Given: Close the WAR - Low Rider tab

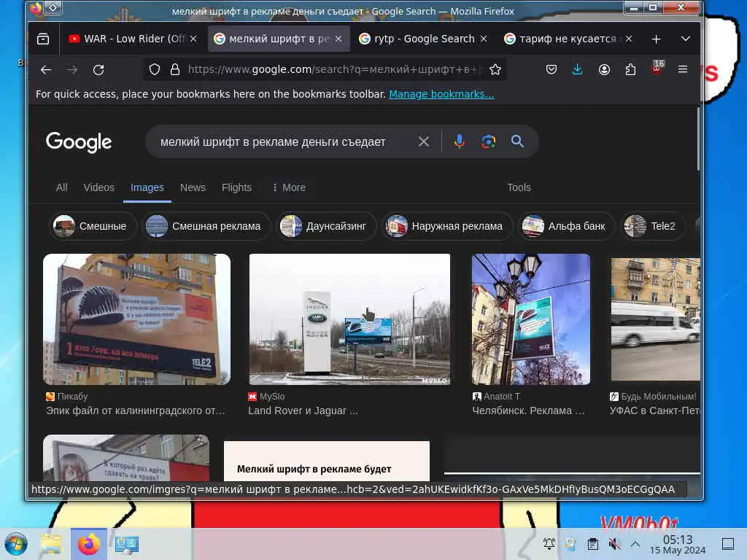Looking at the screenshot, I should point(193,39).
